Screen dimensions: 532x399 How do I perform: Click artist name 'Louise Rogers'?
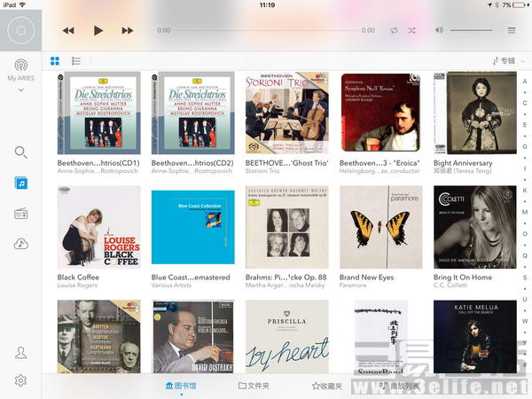[x=77, y=286]
